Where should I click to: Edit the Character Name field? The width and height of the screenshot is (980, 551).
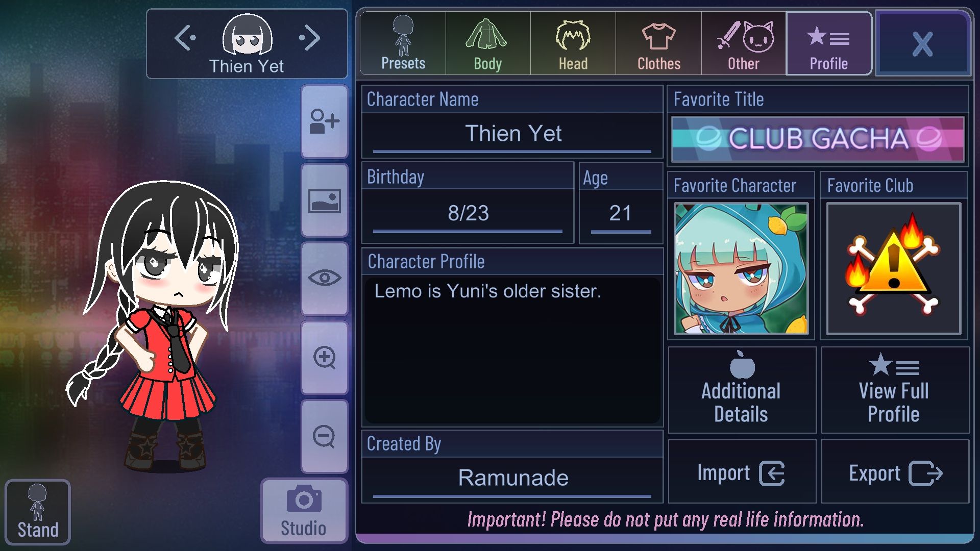(512, 134)
